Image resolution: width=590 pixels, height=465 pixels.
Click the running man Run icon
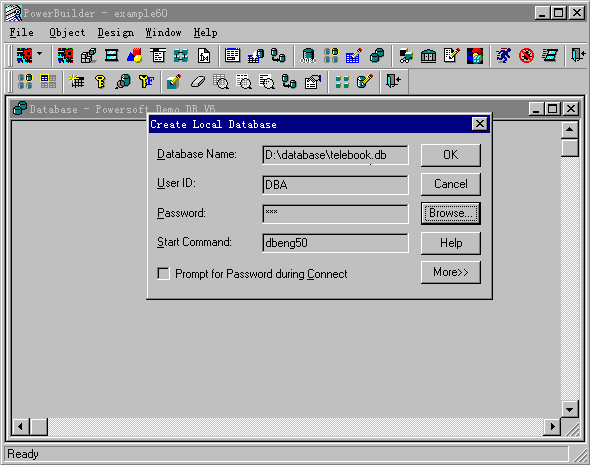pyautogui.click(x=503, y=56)
